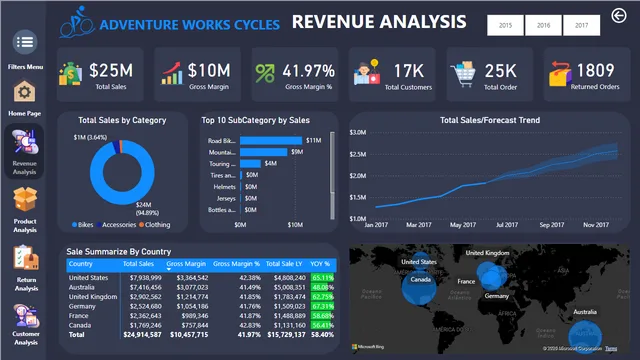Sort table by Gross Margin column header
The image size is (640, 360).
186,264
